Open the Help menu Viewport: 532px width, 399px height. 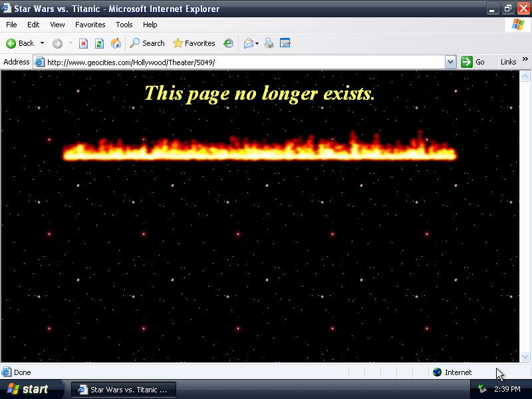pos(150,25)
